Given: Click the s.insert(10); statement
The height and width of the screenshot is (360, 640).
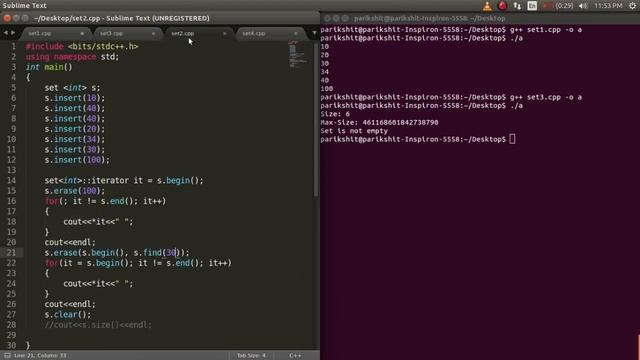Looking at the screenshot, I should coord(75,98).
